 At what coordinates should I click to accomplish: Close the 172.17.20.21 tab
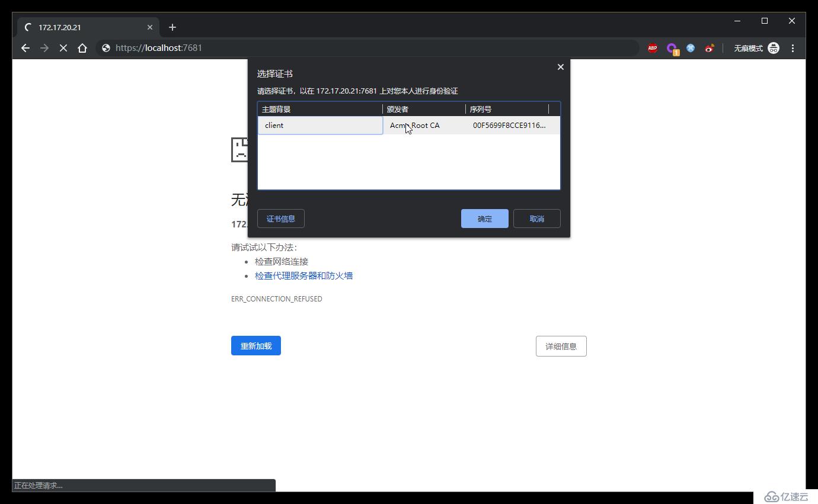pos(150,27)
